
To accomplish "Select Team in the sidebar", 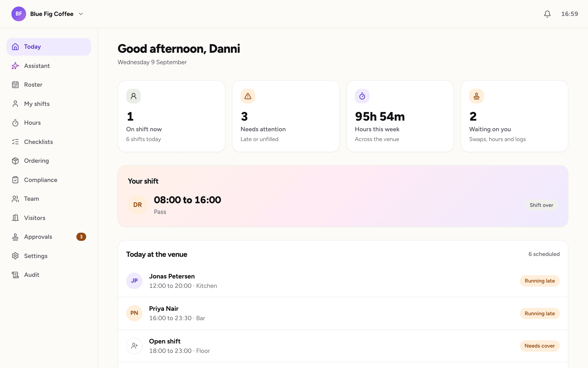I will pyautogui.click(x=49, y=199).
